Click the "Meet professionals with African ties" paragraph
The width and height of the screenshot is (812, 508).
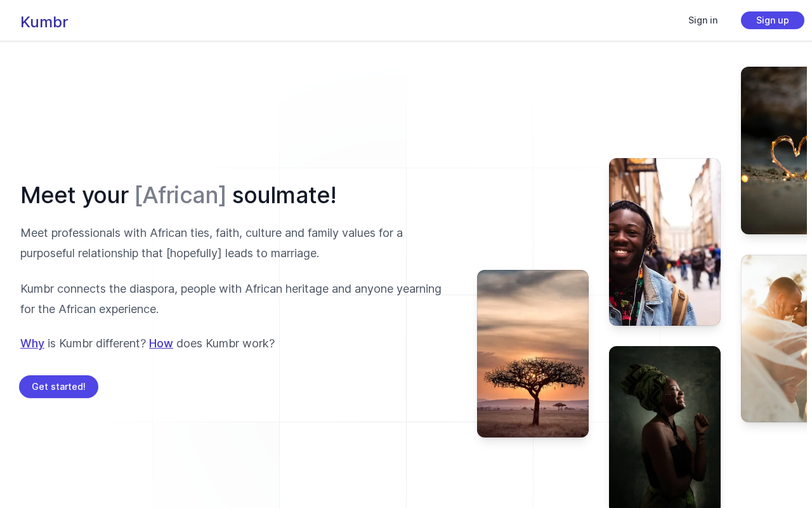tap(211, 233)
